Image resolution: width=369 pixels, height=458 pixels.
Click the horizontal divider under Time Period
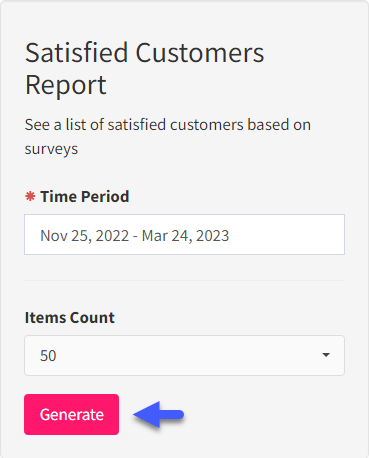(184, 280)
